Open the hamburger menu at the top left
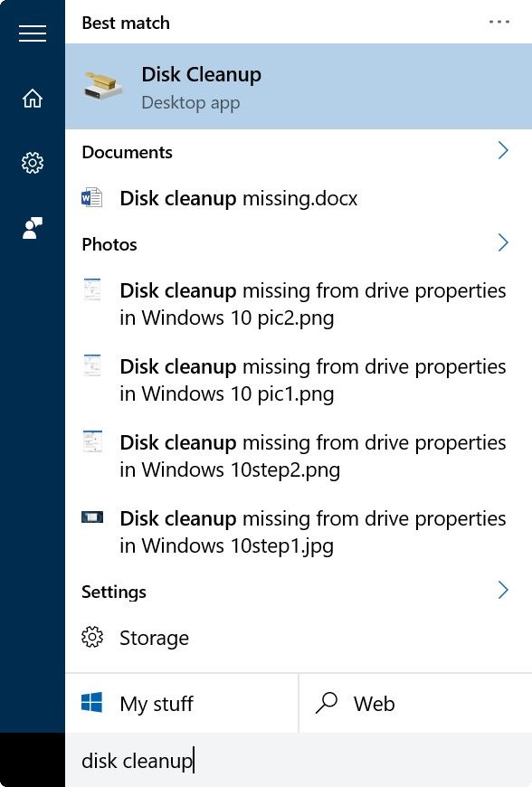The image size is (532, 787). (x=32, y=34)
